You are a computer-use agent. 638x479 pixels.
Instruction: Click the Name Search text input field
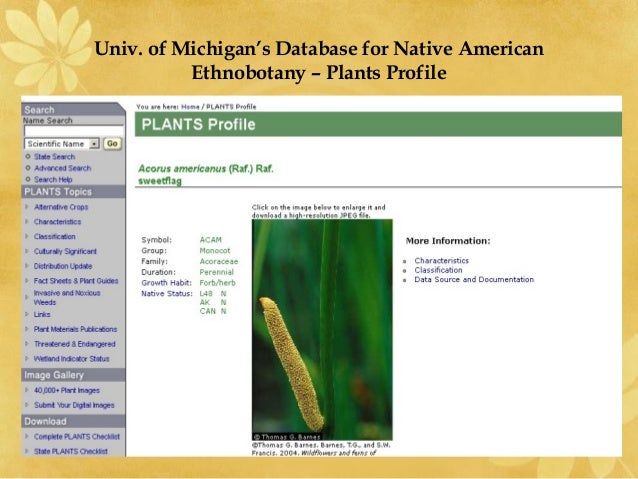74,131
